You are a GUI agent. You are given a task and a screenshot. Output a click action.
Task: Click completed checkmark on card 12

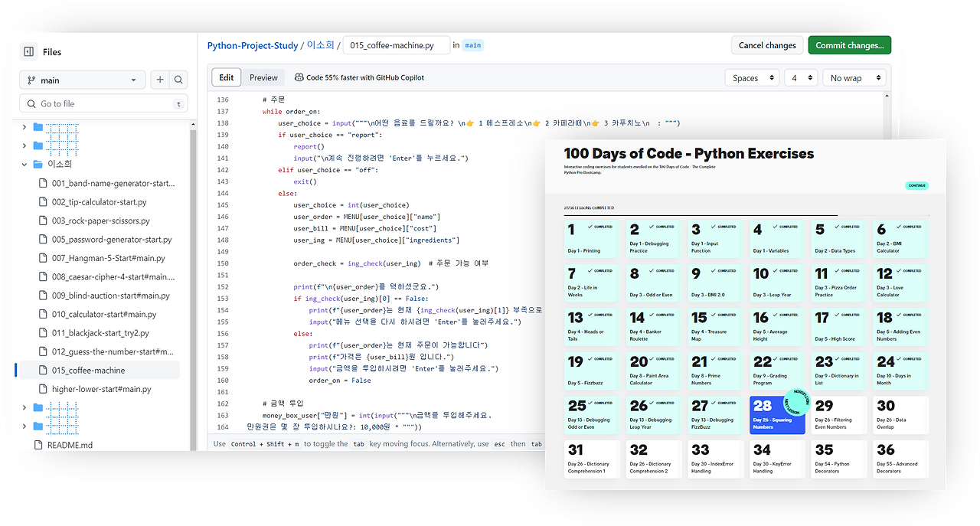(x=900, y=270)
